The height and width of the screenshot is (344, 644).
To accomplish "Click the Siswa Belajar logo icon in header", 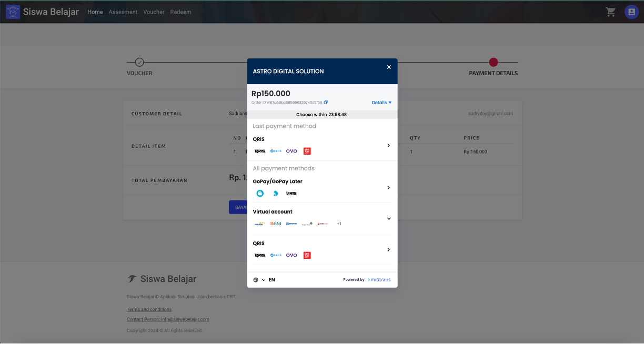I will (13, 12).
